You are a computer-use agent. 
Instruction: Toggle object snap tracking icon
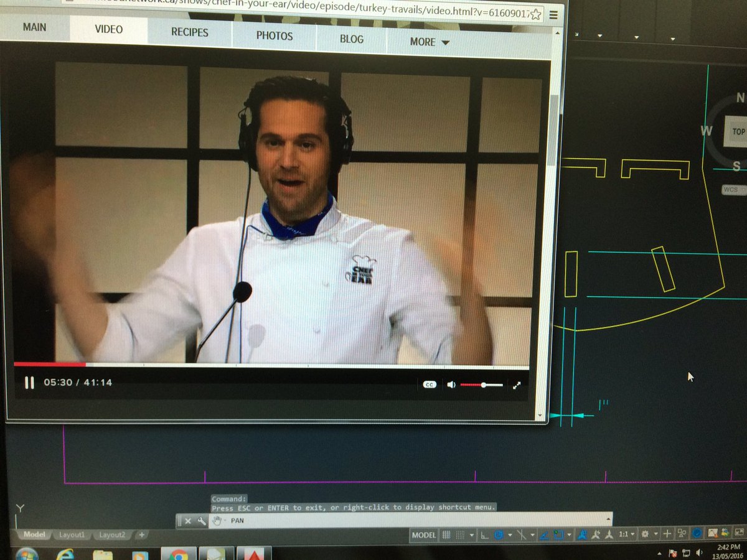(x=544, y=535)
